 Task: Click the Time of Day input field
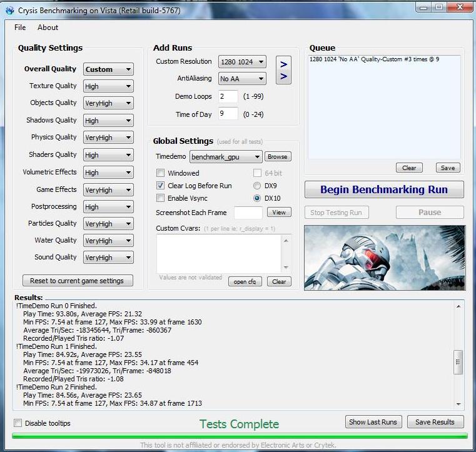point(228,113)
